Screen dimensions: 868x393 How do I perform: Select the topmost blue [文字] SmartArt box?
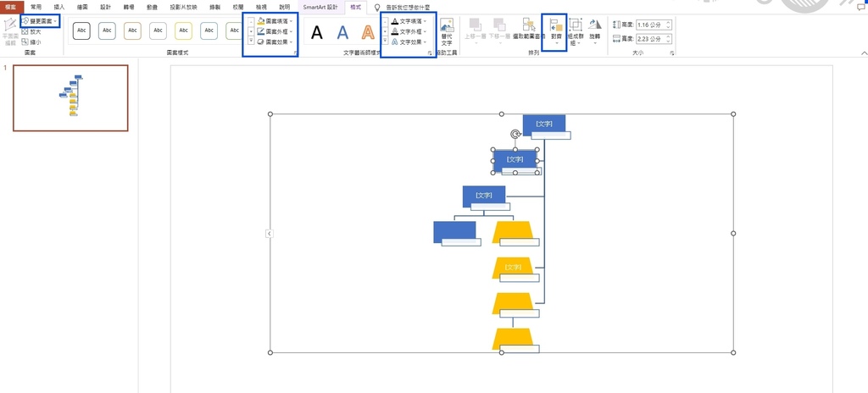(544, 125)
